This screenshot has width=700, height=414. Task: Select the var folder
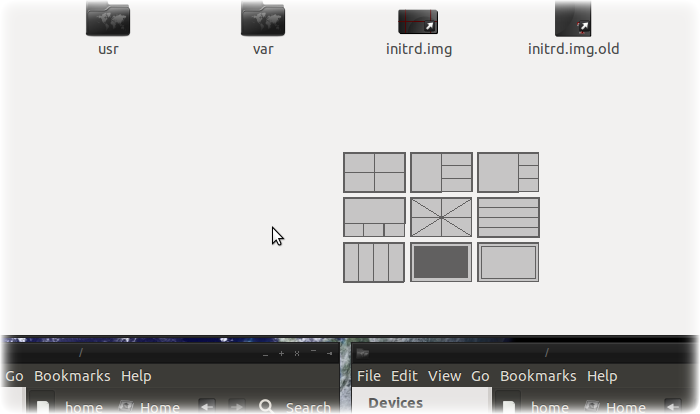point(263,29)
